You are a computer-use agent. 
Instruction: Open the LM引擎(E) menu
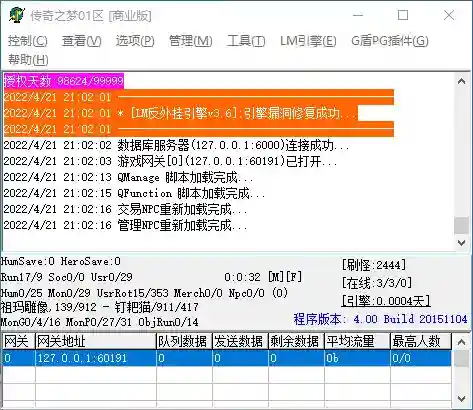pos(308,41)
